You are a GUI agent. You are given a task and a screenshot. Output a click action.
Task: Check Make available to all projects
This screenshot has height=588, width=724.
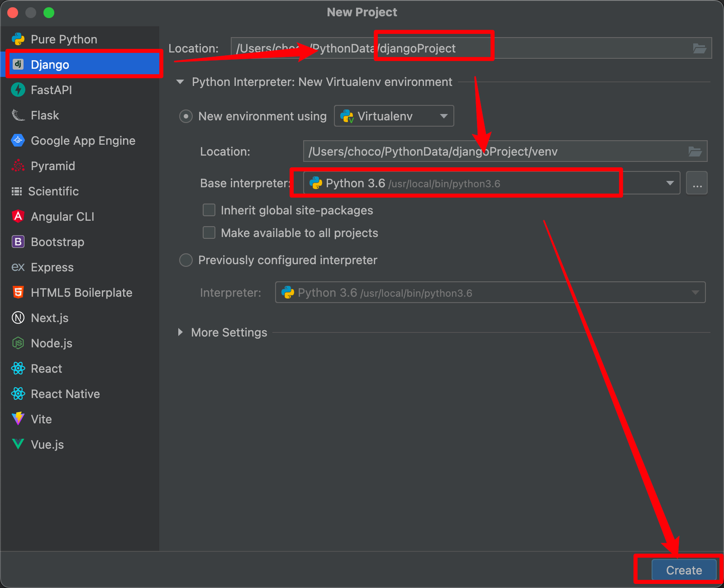[x=209, y=233]
